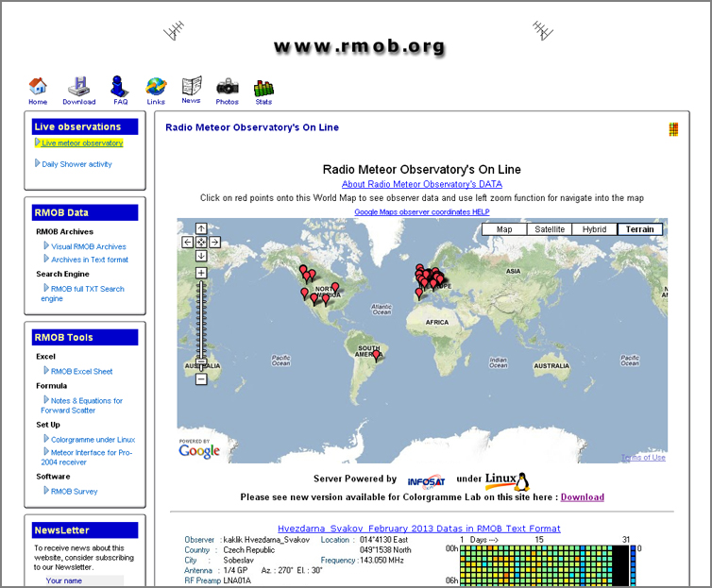The image size is (712, 588).
Task: Open Live meteor observatory link
Action: pos(82,143)
